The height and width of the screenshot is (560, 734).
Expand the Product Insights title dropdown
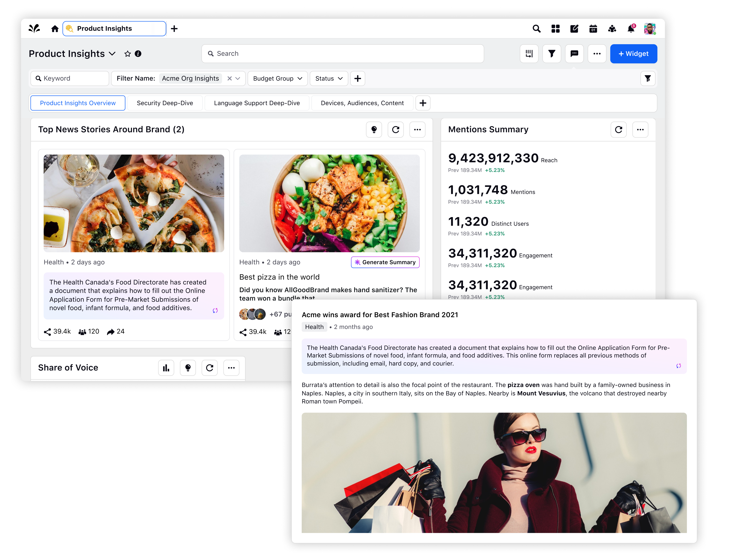tap(112, 54)
